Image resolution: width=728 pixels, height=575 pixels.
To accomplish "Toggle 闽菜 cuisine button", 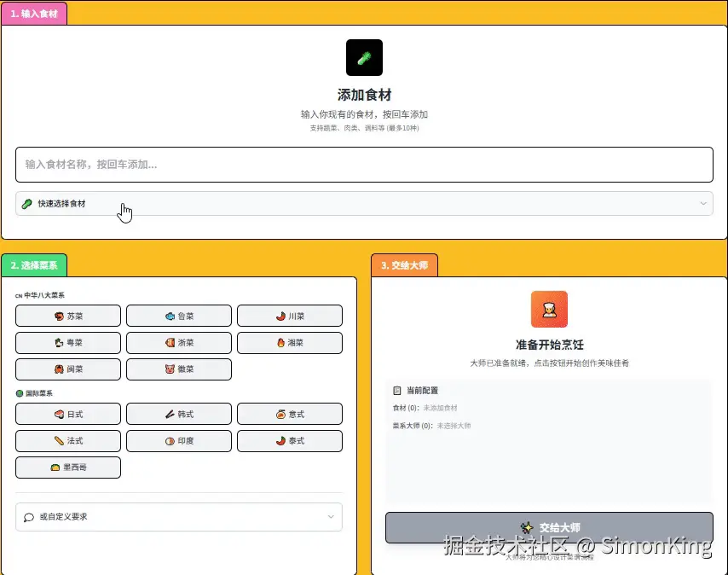I will [68, 369].
